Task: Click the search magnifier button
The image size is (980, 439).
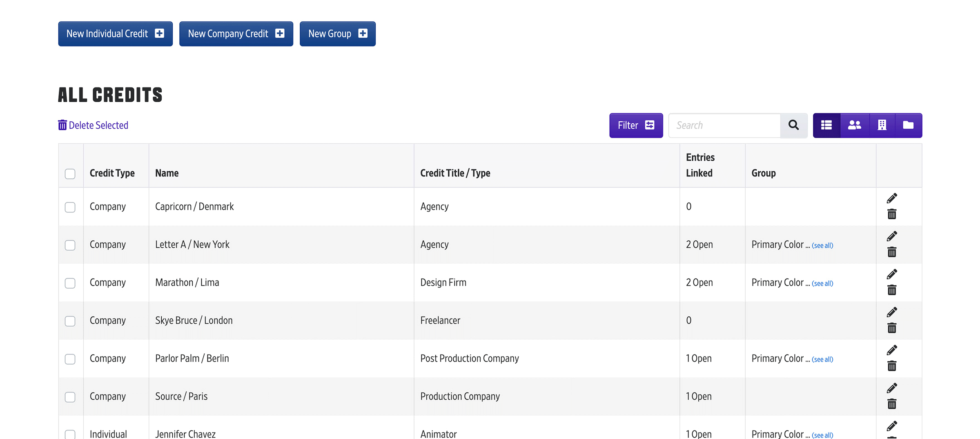Action: pyautogui.click(x=793, y=125)
